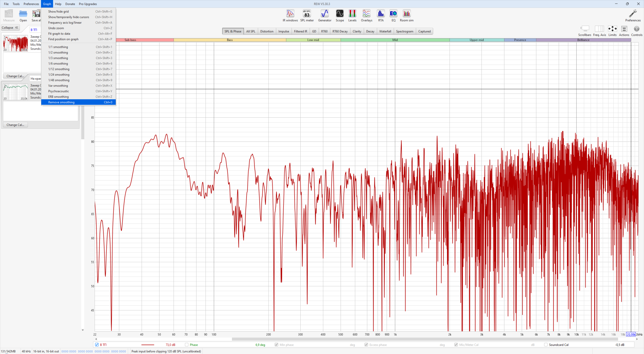Select Fit graph to data

78,34
